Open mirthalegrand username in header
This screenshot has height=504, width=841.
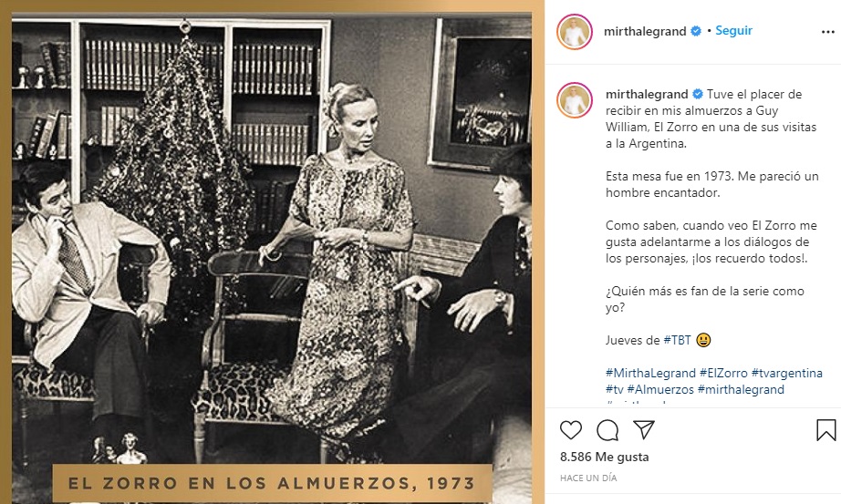coord(645,32)
